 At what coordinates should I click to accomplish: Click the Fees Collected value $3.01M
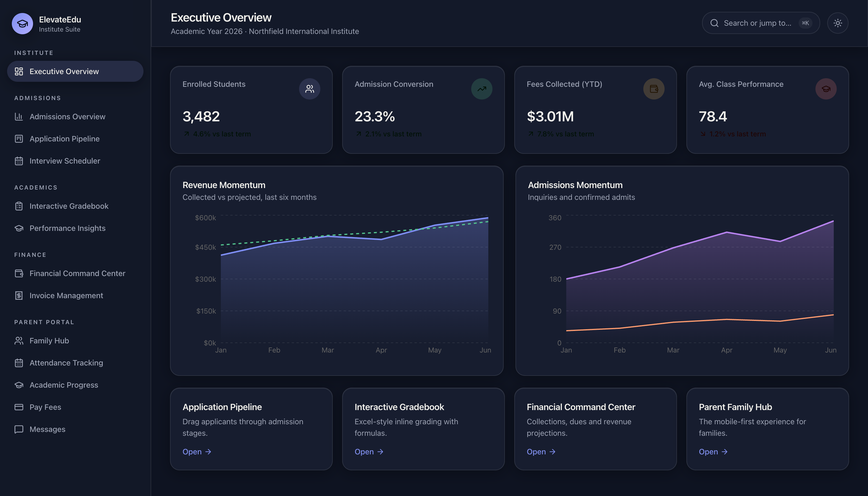[550, 117]
